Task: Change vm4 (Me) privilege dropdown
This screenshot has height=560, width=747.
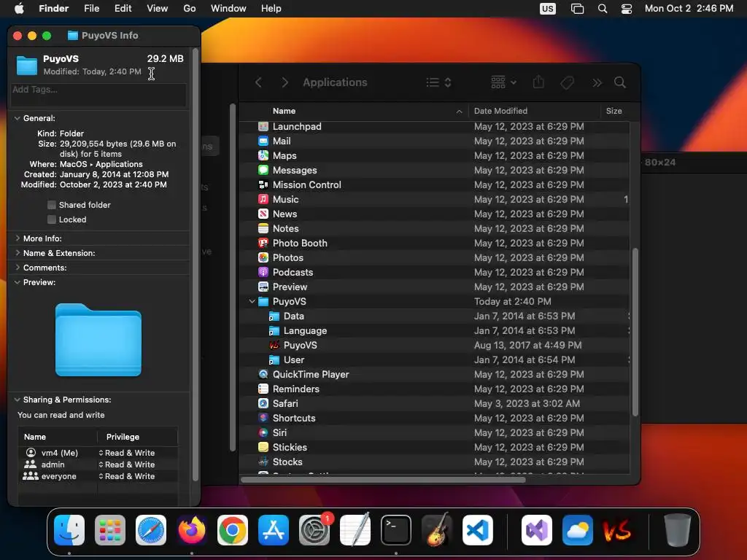Action: pos(127,453)
